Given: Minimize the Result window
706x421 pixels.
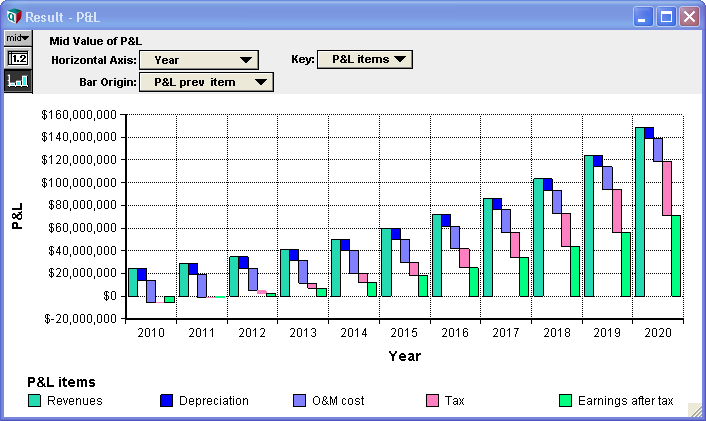Looking at the screenshot, I should pos(643,17).
